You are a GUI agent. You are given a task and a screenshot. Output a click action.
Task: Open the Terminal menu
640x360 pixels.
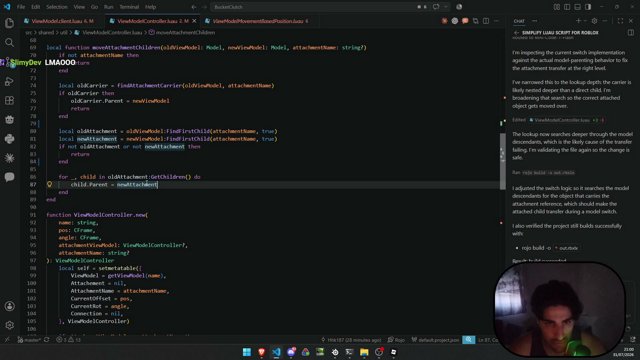pos(129,7)
